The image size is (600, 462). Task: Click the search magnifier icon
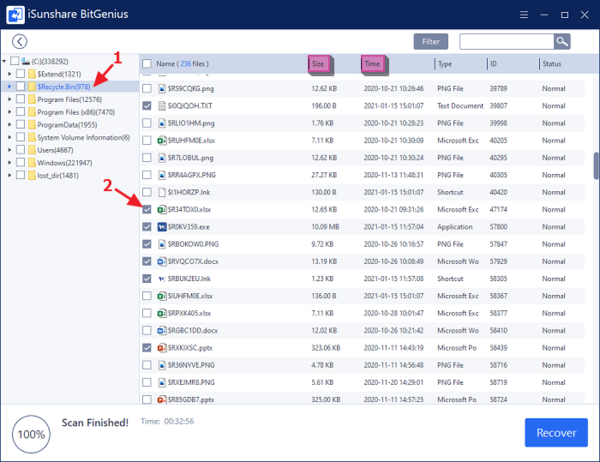tap(562, 41)
